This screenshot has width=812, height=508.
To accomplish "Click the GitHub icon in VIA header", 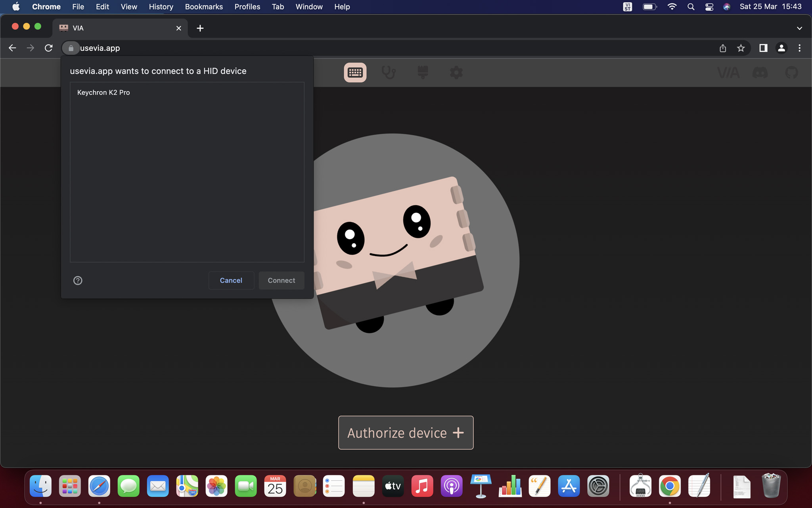I will [791, 73].
